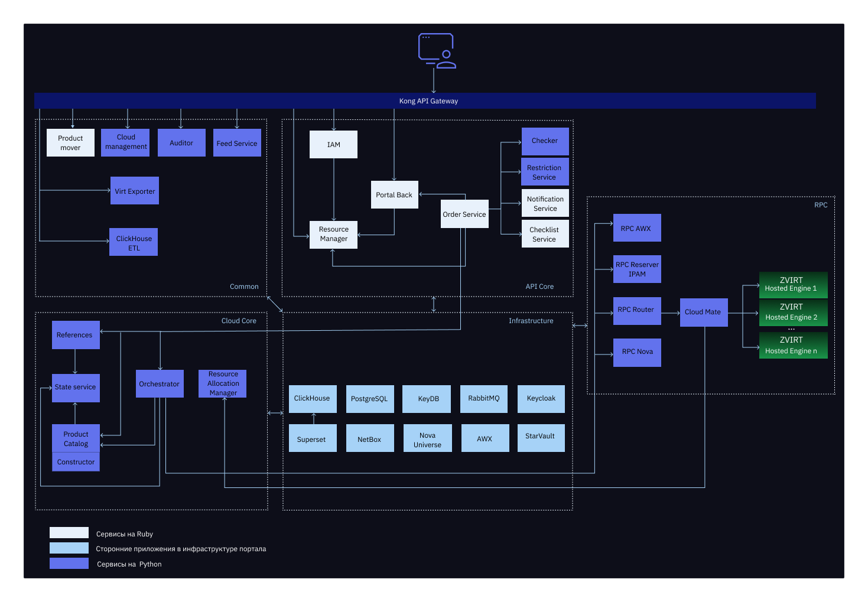Select the Keycloak box
The height and width of the screenshot is (602, 868).
tap(541, 399)
